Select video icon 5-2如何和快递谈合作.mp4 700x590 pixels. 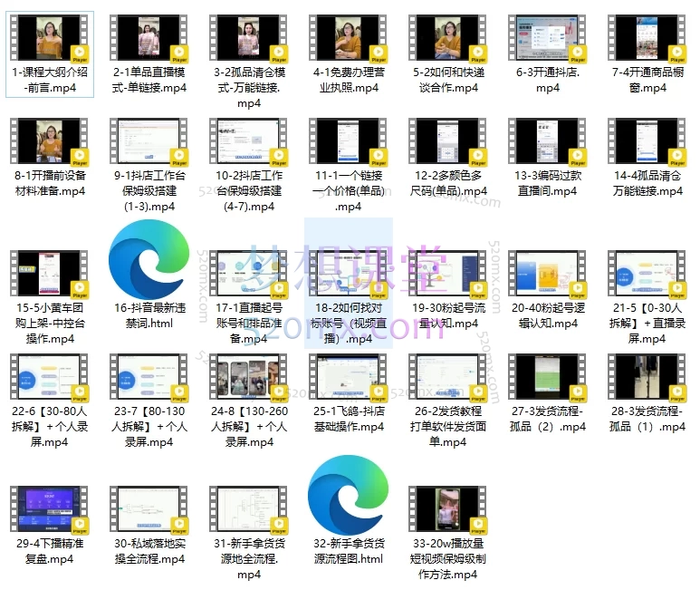pos(447,37)
